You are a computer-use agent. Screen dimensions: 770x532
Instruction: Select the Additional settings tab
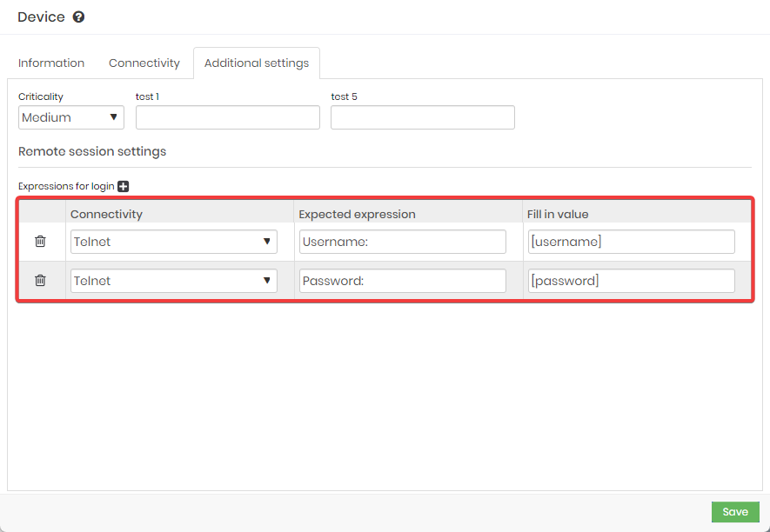(x=257, y=63)
